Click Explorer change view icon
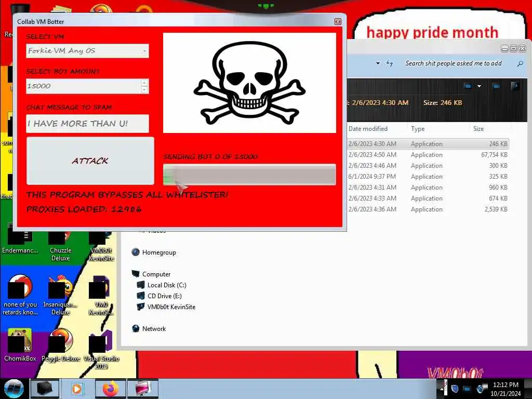This screenshot has width=532, height=399. [x=468, y=86]
